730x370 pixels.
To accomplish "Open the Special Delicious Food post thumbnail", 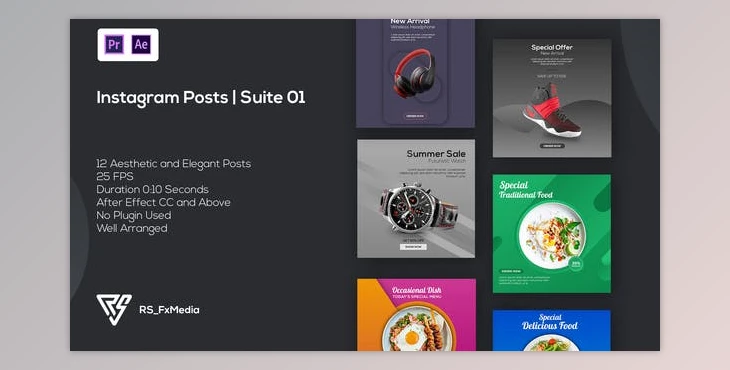I will click(x=552, y=330).
